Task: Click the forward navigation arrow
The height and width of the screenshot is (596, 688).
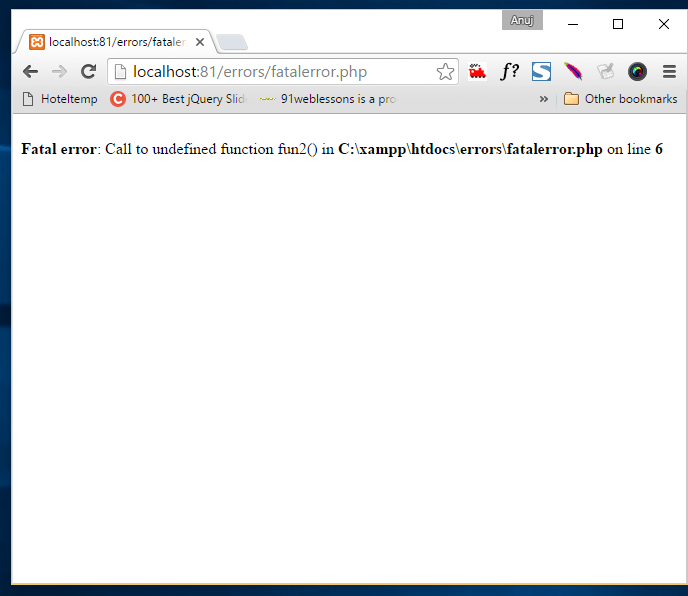Action: [59, 71]
